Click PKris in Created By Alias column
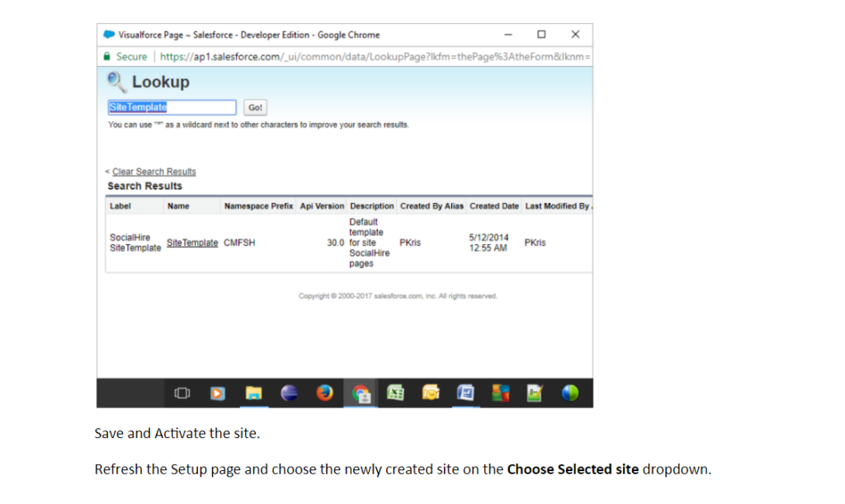845x504 pixels. [410, 243]
